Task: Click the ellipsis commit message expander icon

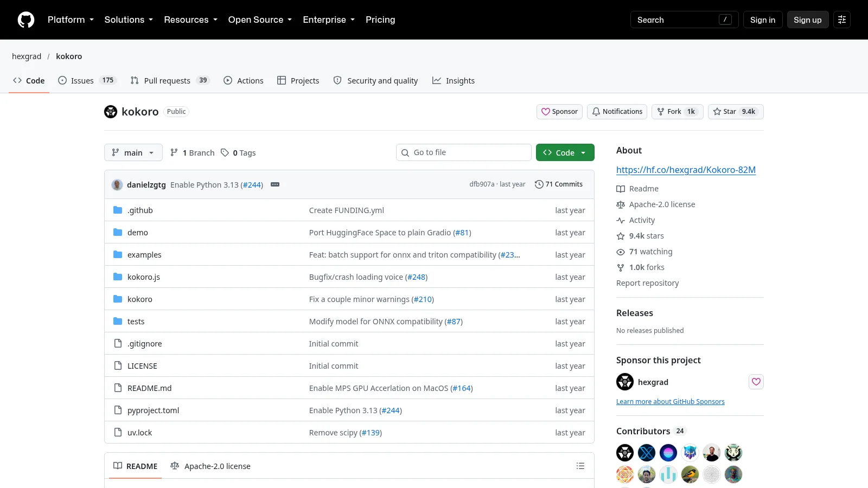Action: coord(275,184)
